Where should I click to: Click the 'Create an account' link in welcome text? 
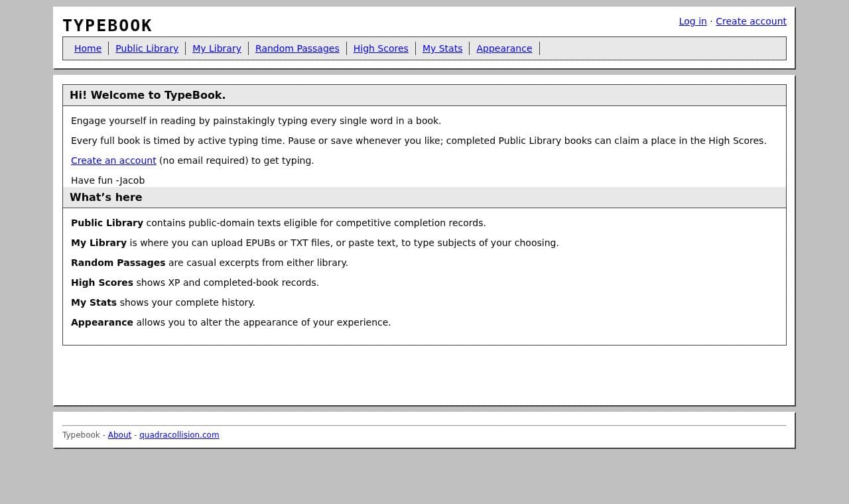point(113,160)
